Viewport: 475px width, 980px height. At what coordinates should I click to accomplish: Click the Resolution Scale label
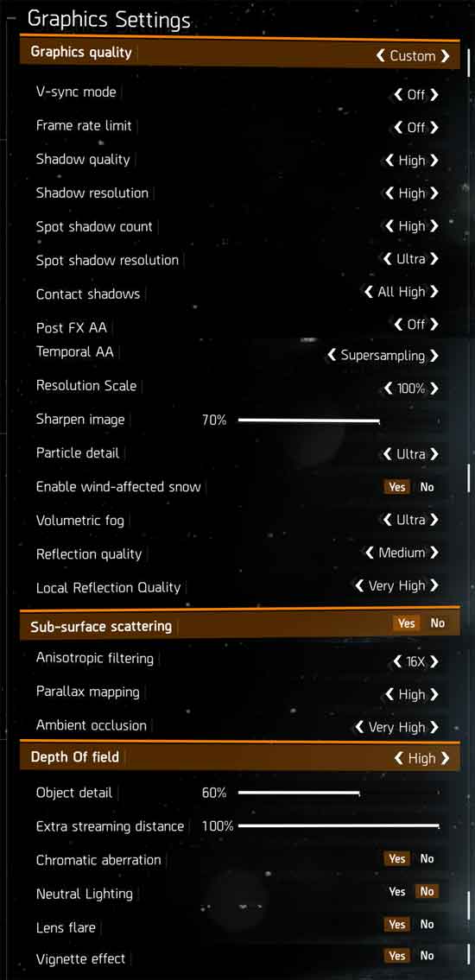(86, 386)
